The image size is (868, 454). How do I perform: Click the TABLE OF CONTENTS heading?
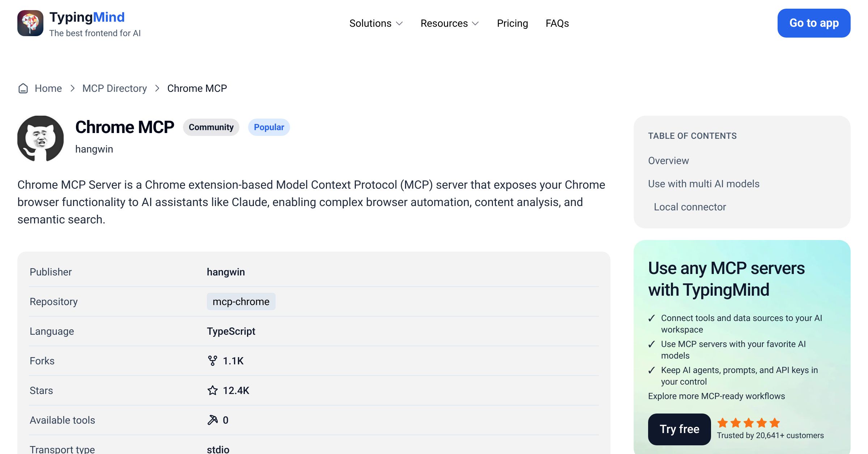(692, 136)
